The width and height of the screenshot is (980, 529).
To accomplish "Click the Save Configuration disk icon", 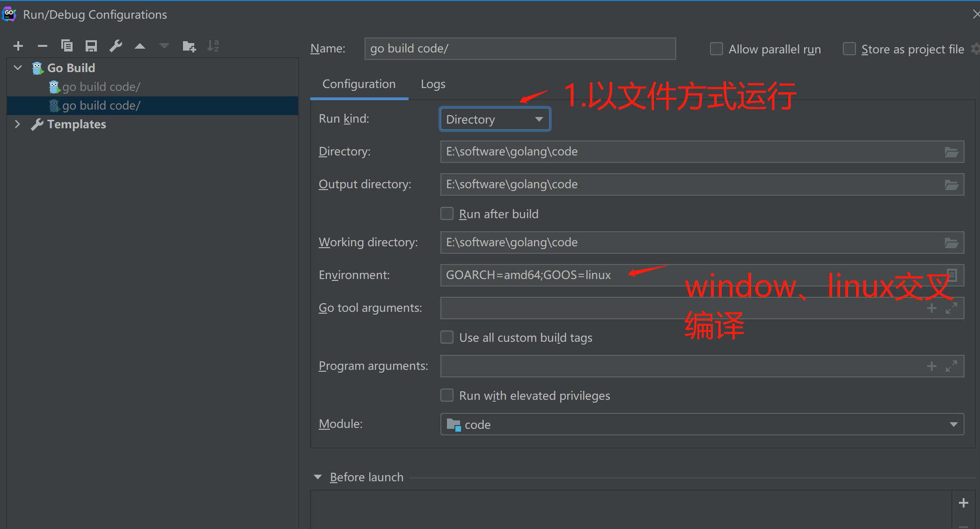I will (x=91, y=46).
